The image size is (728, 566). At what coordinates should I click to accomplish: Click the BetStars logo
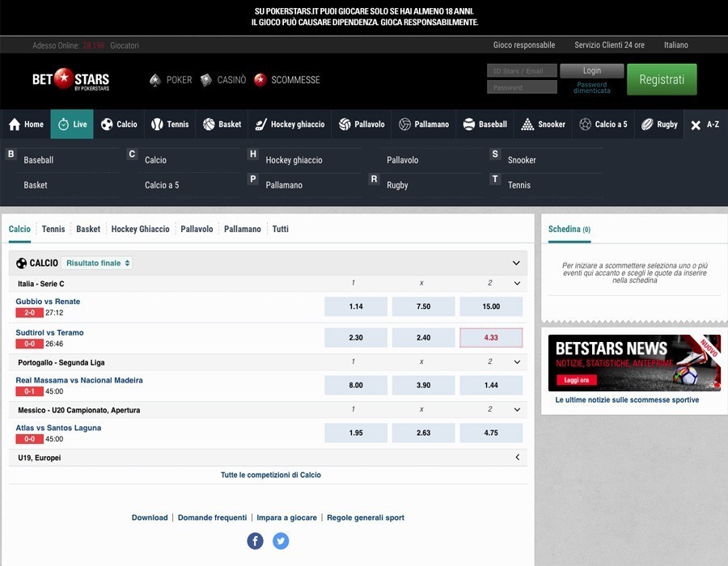(70, 79)
